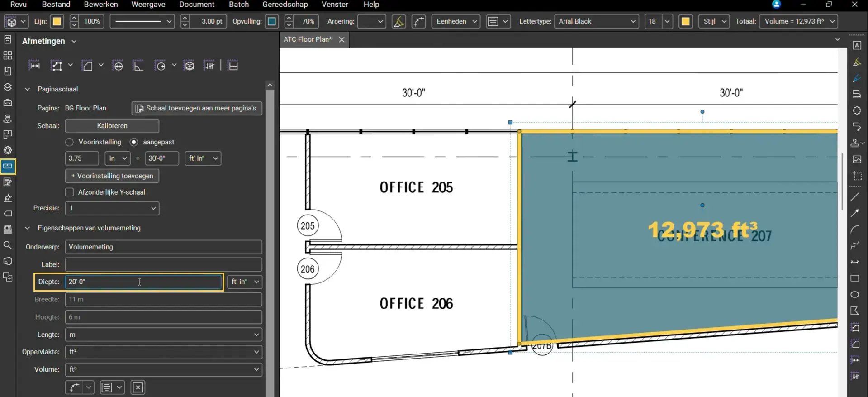Image resolution: width=868 pixels, height=397 pixels.
Task: Open the Bookmarks panel in left sidebar
Action: pos(8,71)
